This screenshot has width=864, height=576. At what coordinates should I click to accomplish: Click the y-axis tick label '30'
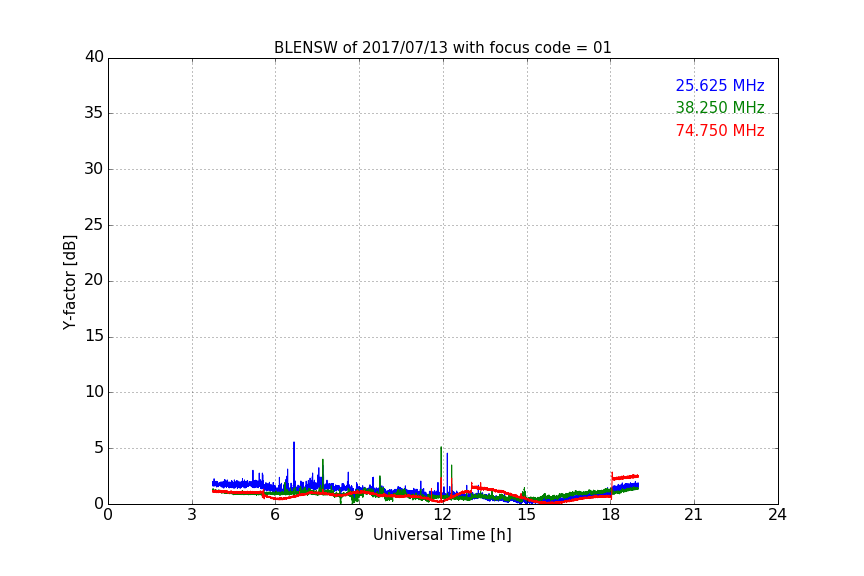pos(94,169)
